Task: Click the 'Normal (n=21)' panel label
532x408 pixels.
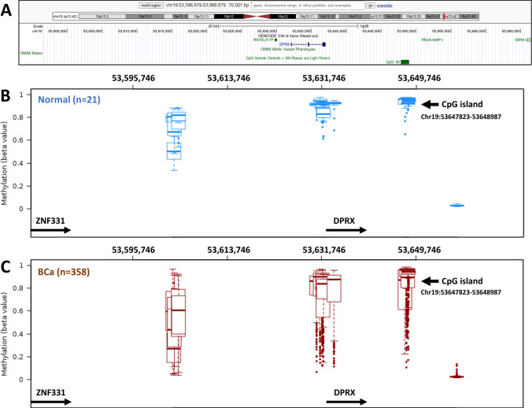Action: (69, 99)
